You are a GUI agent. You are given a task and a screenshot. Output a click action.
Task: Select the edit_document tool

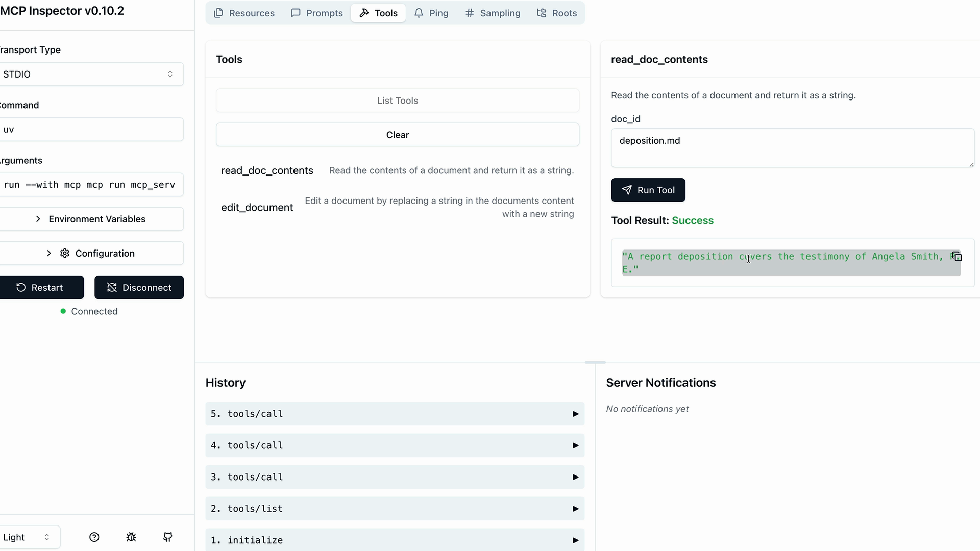tap(398, 207)
